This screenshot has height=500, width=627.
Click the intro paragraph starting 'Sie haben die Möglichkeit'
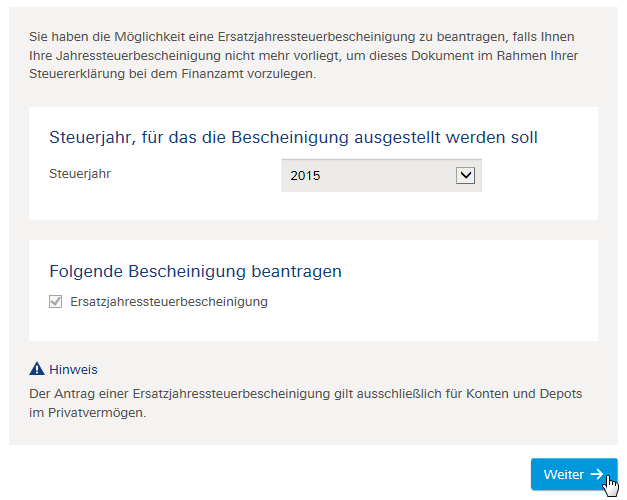(304, 55)
